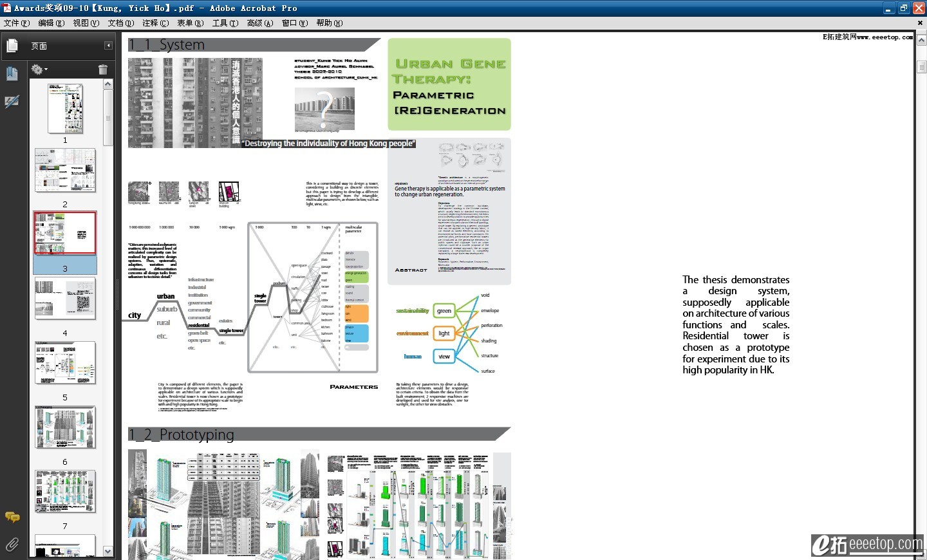927x560 pixels.
Task: Click the grey apartment facade photo
Action: 195,103
